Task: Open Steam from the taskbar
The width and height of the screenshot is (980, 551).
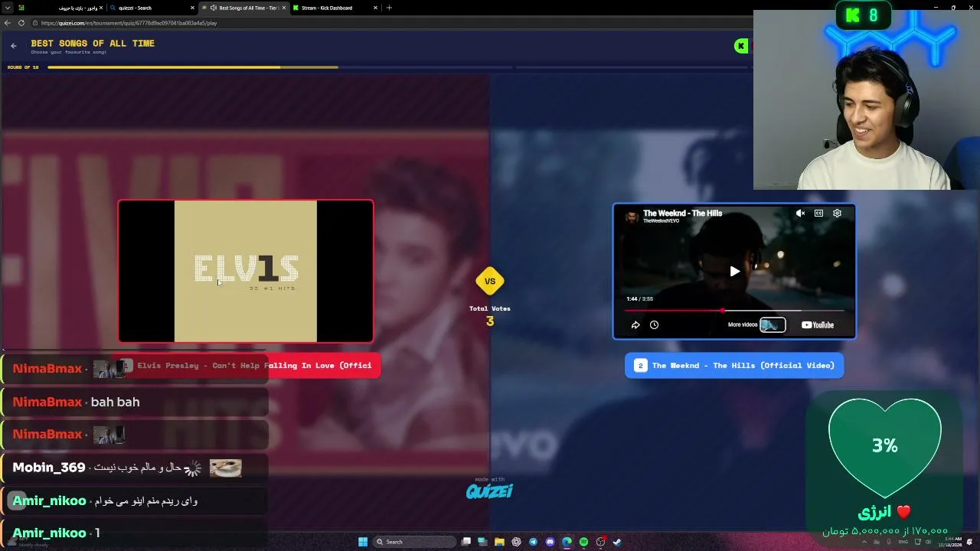Action: pos(617,542)
